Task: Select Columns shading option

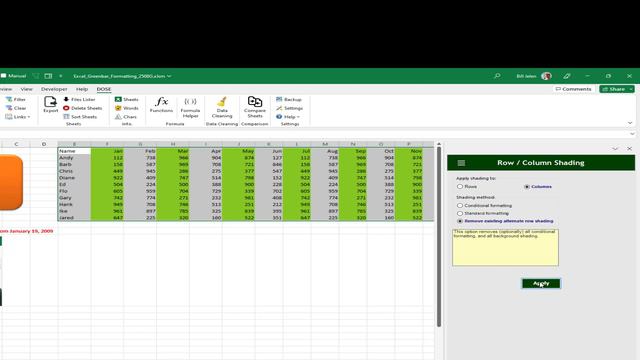Action: 527,187
